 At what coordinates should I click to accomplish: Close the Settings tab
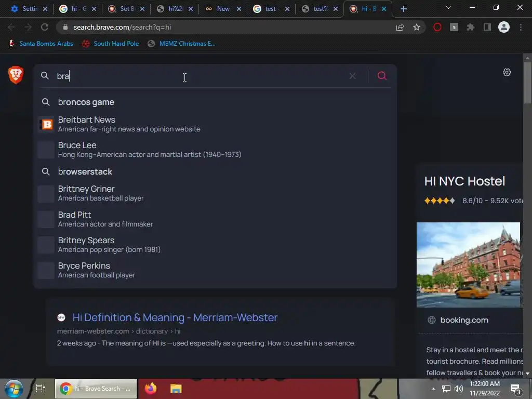point(45,9)
